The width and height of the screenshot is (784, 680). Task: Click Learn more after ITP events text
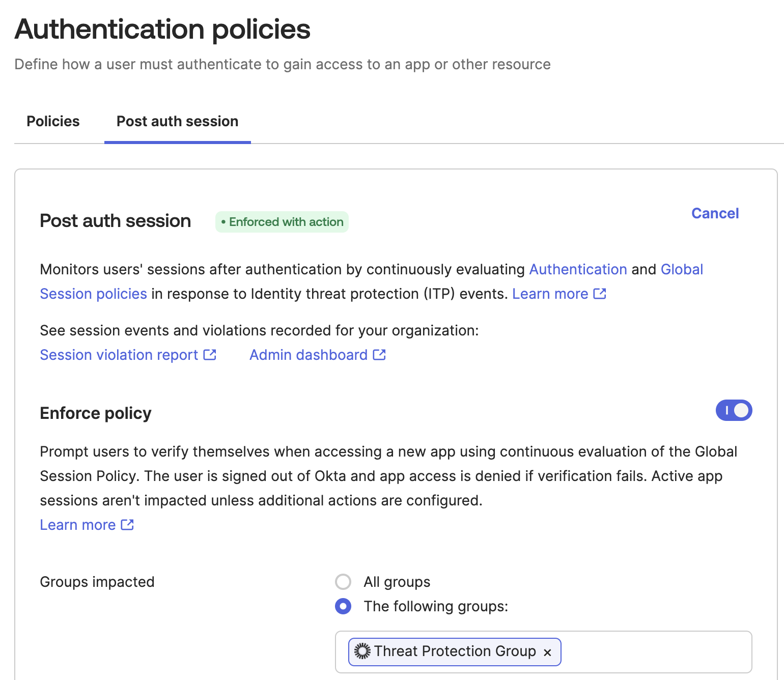[550, 294]
